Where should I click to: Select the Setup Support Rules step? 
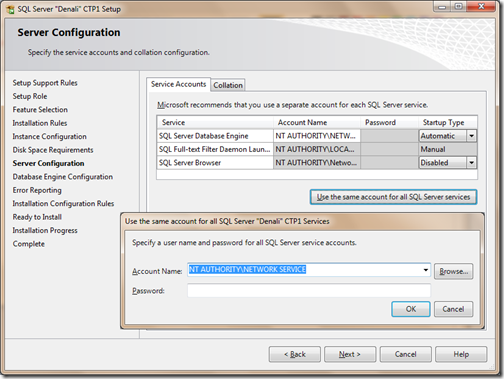click(45, 83)
